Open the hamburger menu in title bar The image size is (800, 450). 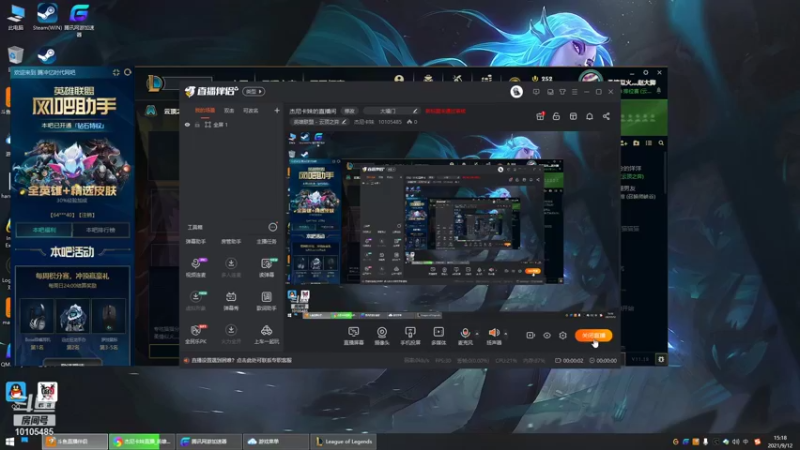click(x=574, y=92)
